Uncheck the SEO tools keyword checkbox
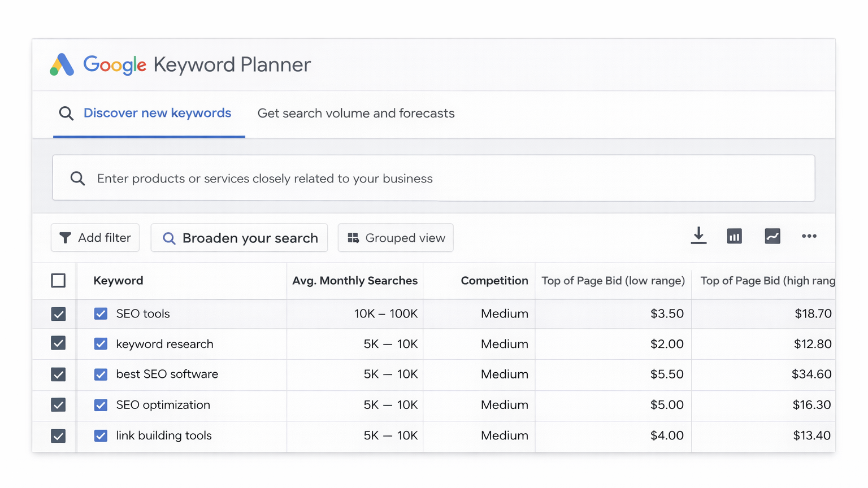This screenshot has height=488, width=868. 101,313
